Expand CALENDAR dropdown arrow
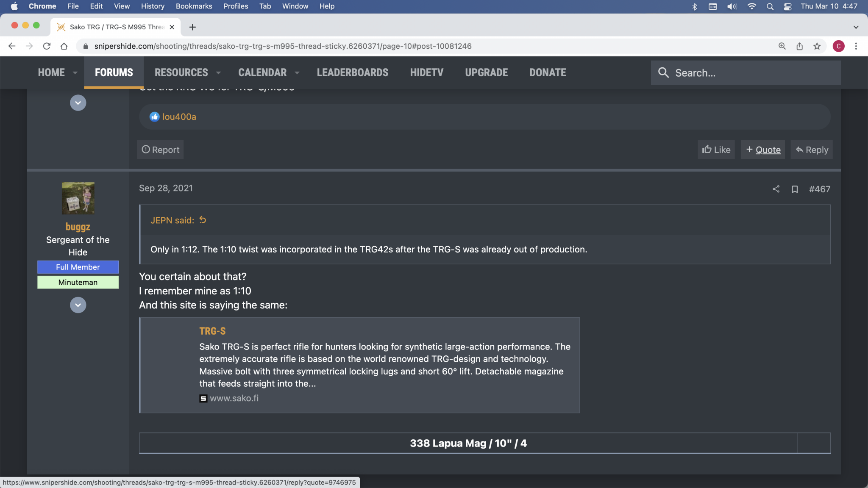Image resolution: width=868 pixels, height=488 pixels. tap(297, 73)
